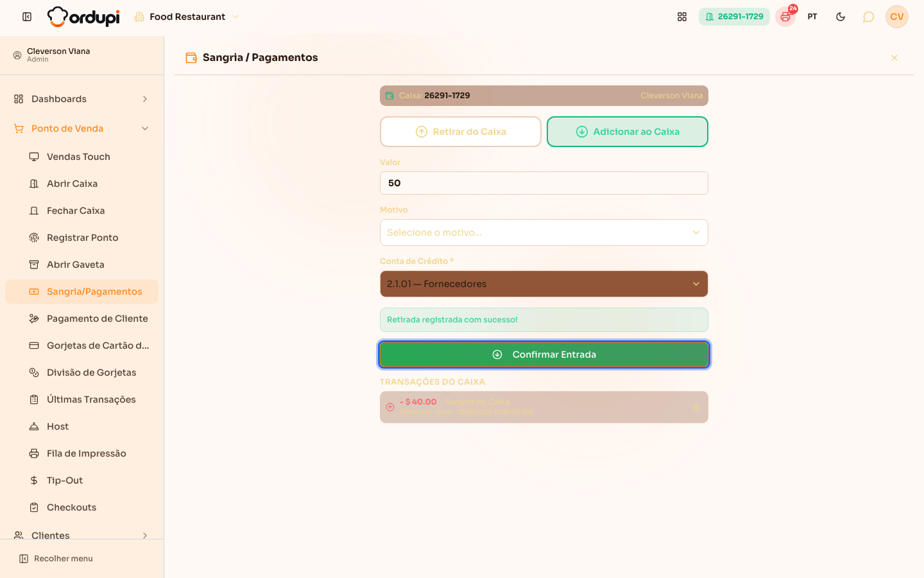Open the CV user avatar
This screenshot has width=924, height=578.
[897, 17]
